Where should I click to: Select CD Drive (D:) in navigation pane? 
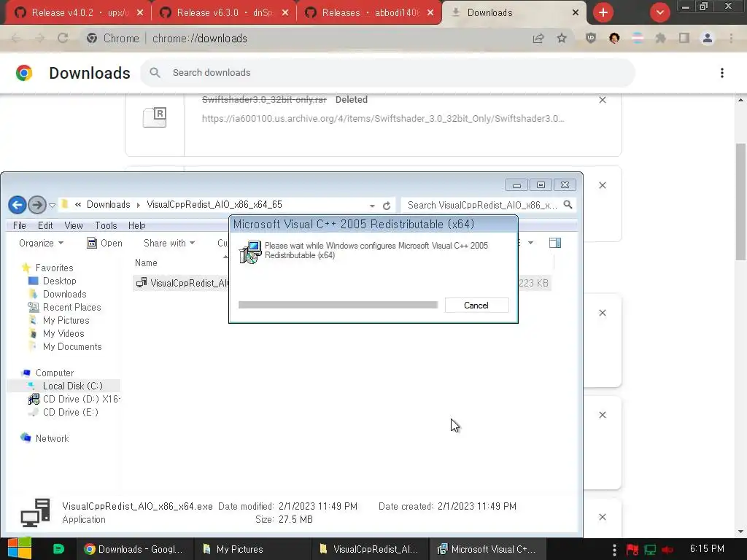(74, 399)
